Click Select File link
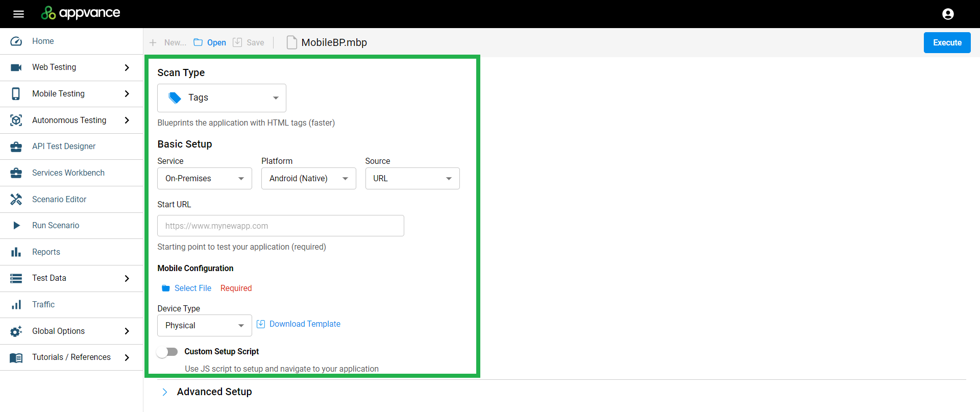This screenshot has height=412, width=980. click(x=192, y=288)
